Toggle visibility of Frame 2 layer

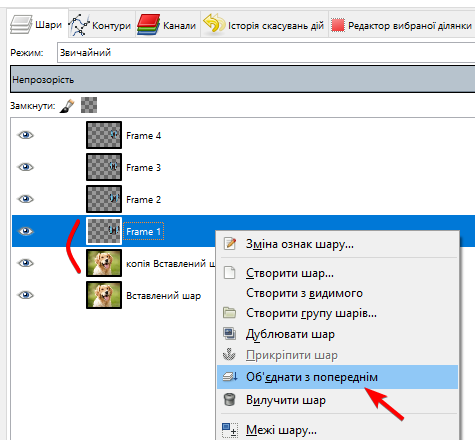(x=26, y=199)
